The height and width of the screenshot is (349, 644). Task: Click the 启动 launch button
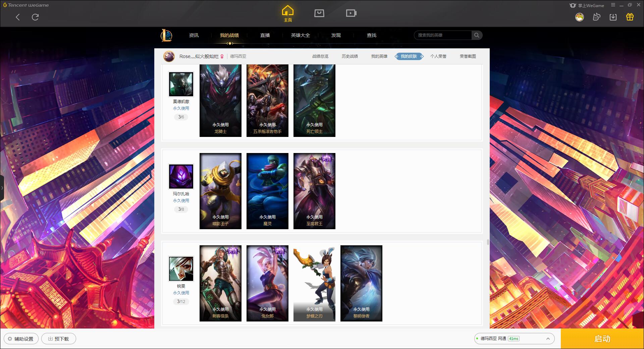602,339
